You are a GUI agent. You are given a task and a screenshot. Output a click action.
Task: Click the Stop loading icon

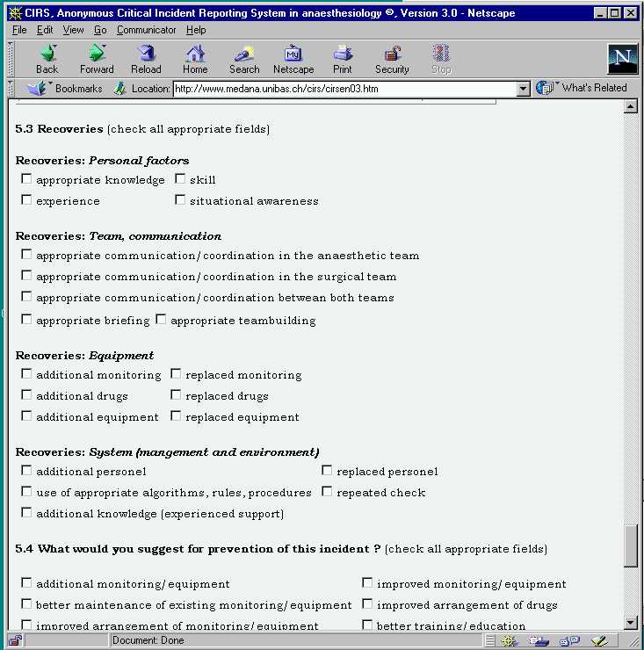[441, 60]
